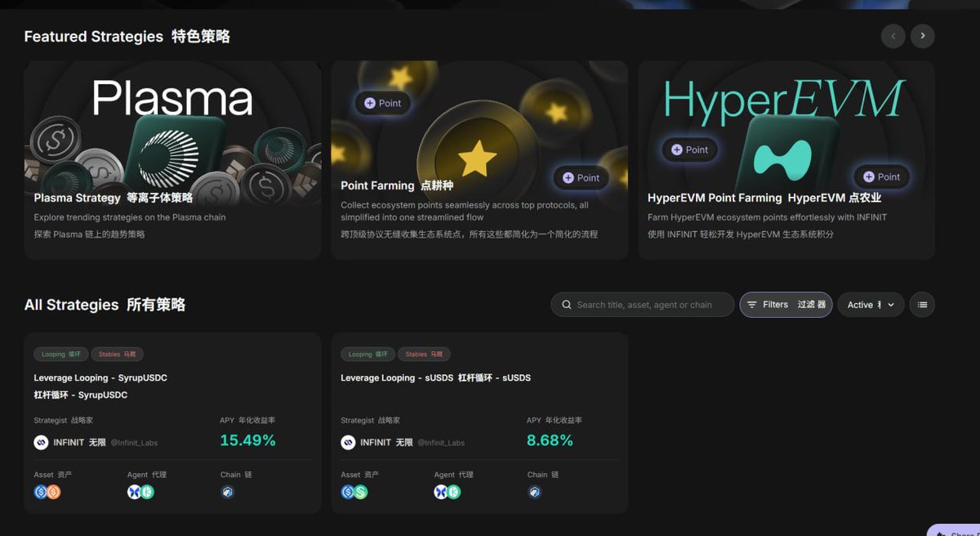The height and width of the screenshot is (536, 980).
Task: Select the USDC asset icon on SyrupUSDC strategy
Action: pyautogui.click(x=39, y=492)
